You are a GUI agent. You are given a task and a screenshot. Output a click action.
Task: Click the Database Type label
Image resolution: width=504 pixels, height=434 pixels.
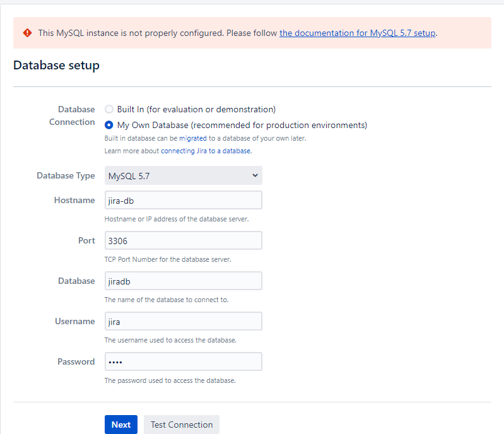tap(66, 175)
